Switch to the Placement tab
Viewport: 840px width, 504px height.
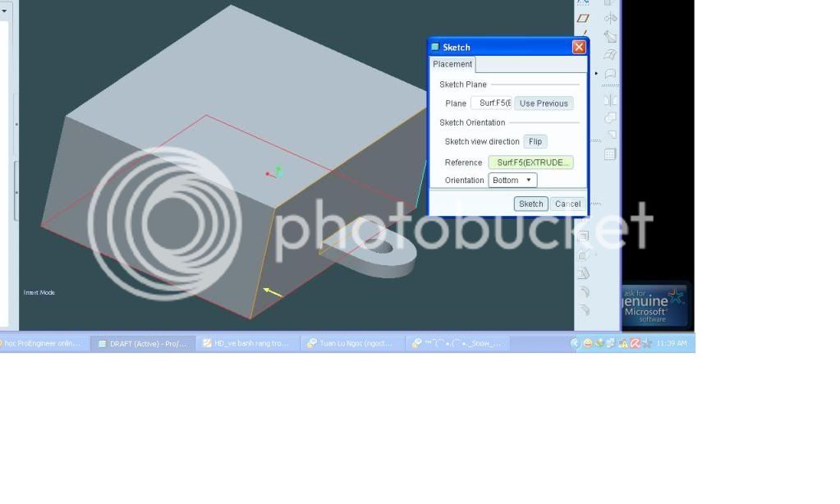click(x=452, y=64)
